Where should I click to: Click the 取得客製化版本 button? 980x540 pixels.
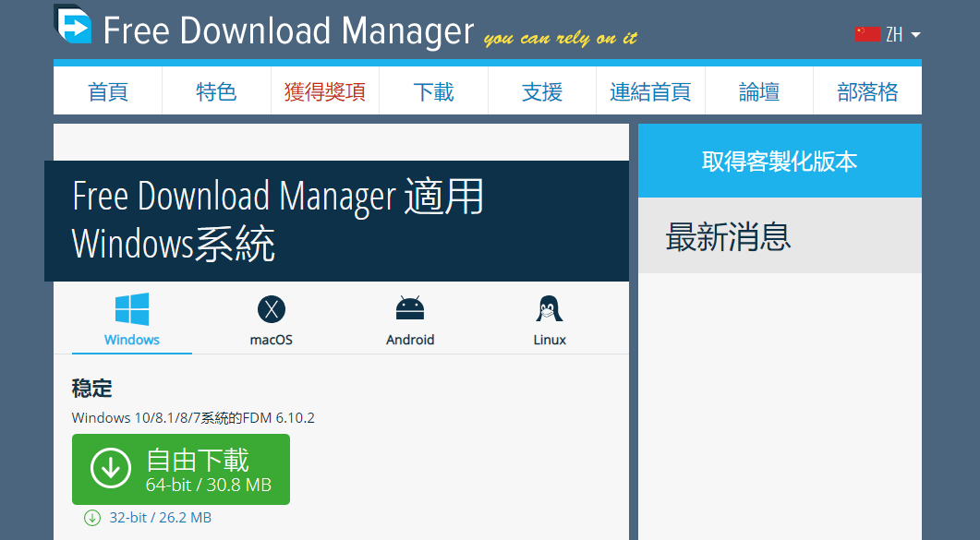tap(780, 161)
